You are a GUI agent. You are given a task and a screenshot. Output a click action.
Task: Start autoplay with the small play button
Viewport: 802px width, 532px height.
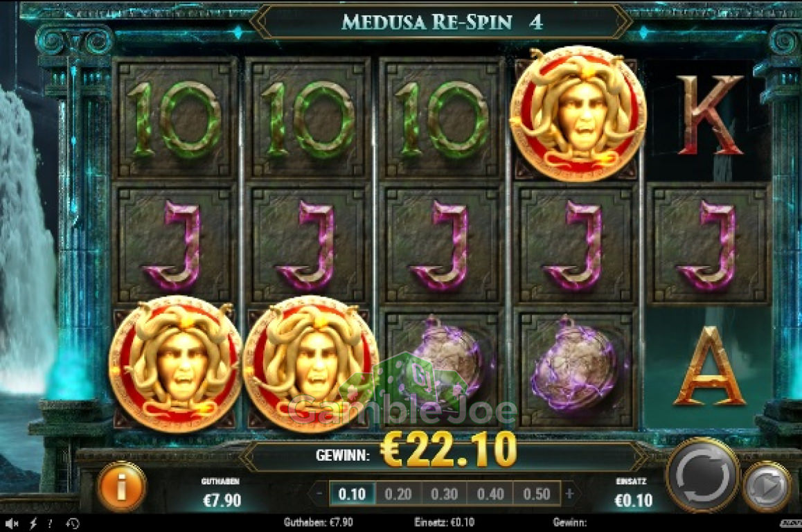click(x=767, y=486)
